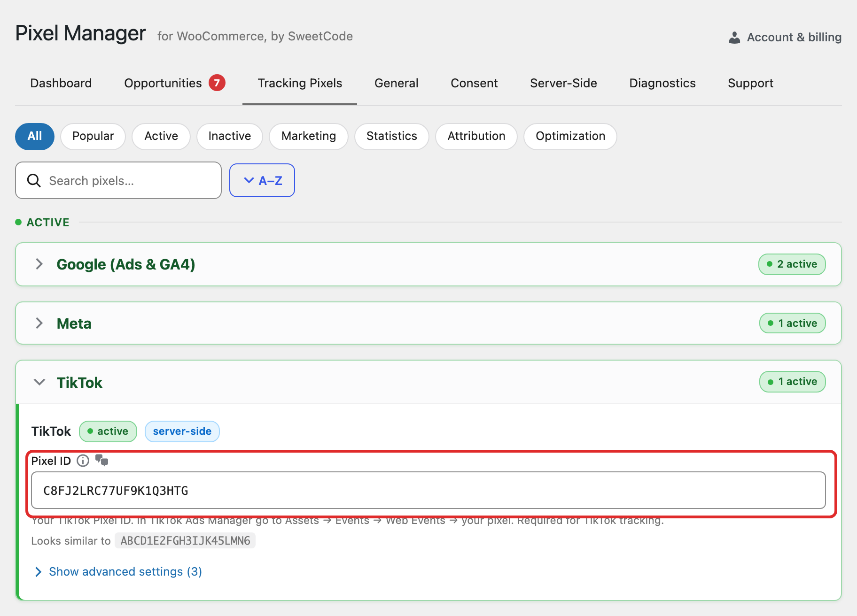Click the red 7 badge on Opportunities
Screen dimensions: 857x616
(x=217, y=83)
